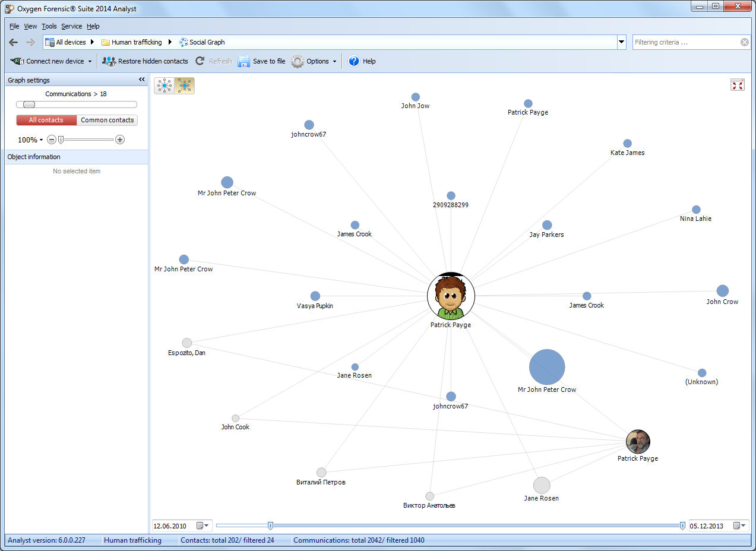The width and height of the screenshot is (756, 551).
Task: Select the Виталий Петров node
Action: 321,473
